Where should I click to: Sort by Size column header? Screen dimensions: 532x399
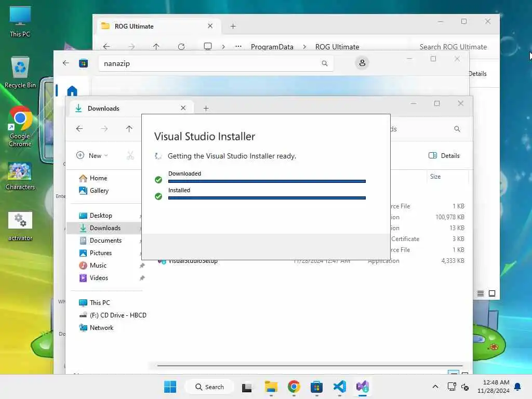tap(447, 177)
